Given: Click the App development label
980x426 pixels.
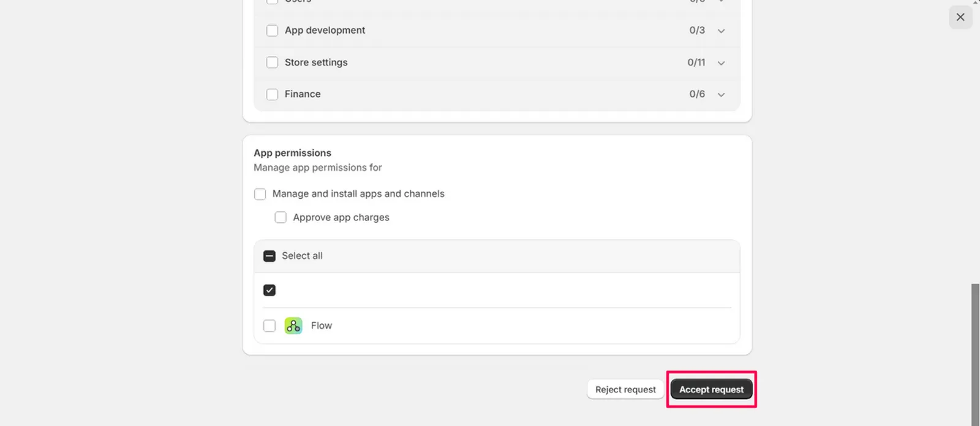Looking at the screenshot, I should click(x=325, y=30).
